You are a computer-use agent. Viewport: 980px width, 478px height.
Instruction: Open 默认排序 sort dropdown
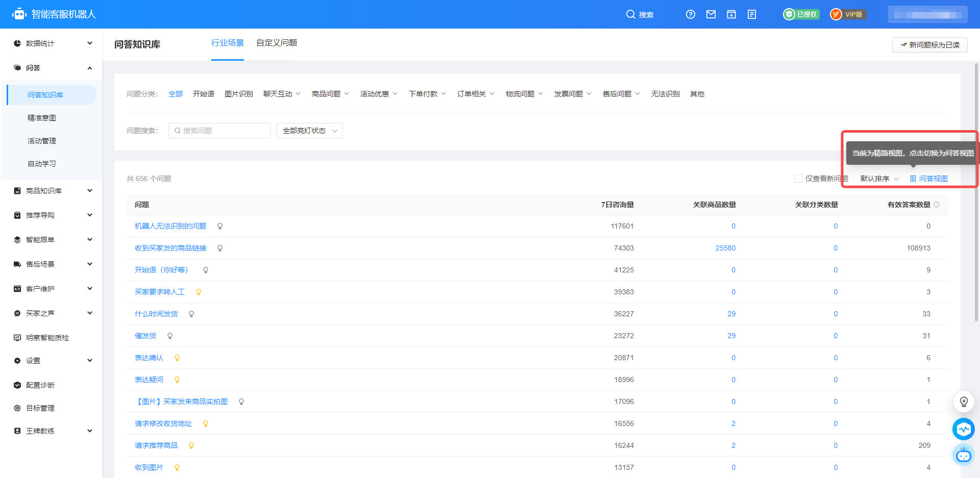(x=879, y=179)
